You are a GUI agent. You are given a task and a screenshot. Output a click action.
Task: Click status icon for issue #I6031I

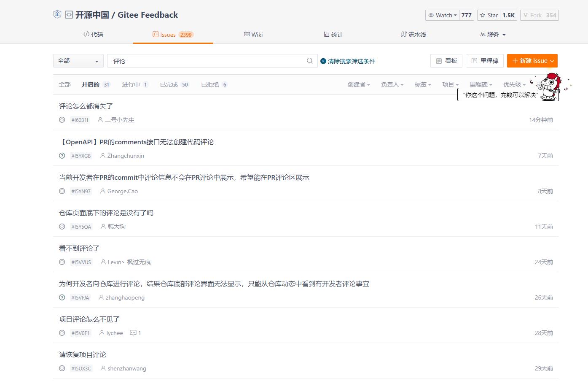62,120
